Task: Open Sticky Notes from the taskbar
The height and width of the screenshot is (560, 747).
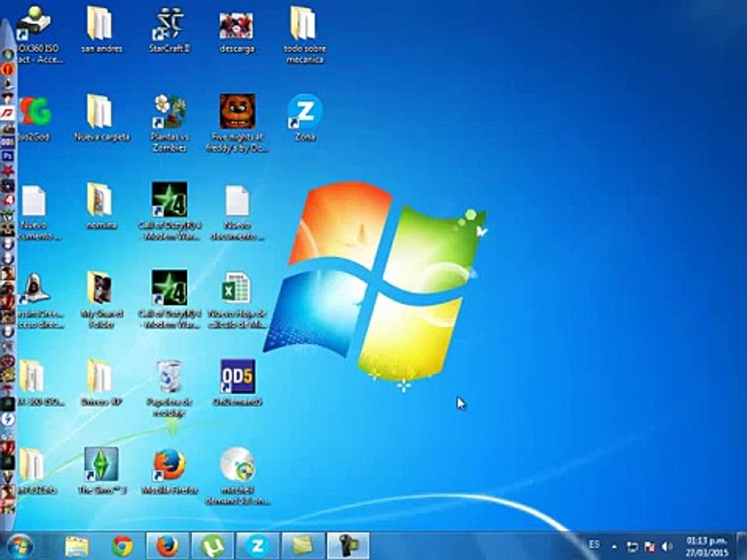Action: click(x=303, y=546)
